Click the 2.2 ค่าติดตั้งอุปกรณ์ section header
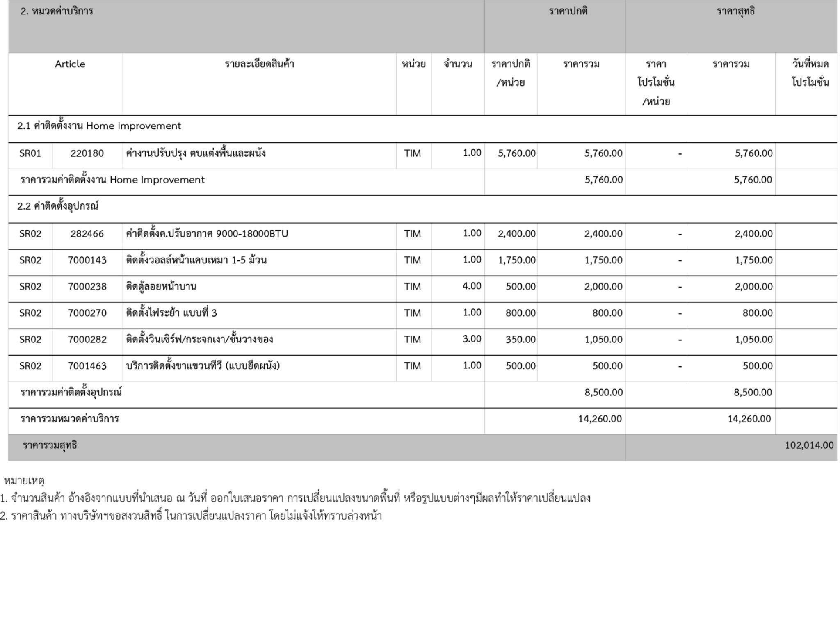Image resolution: width=840 pixels, height=630 pixels. coord(58,206)
